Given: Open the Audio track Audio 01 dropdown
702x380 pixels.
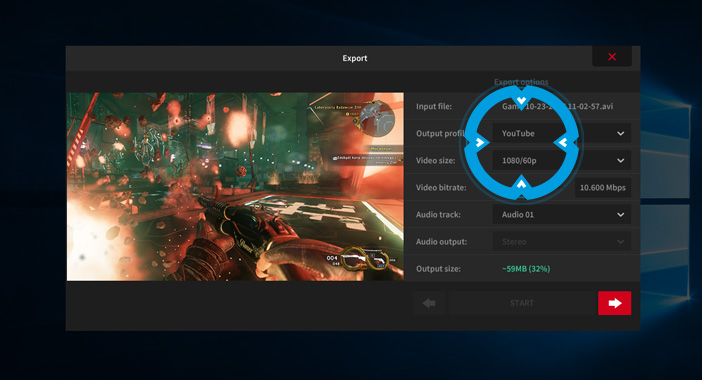Looking at the screenshot, I should click(561, 214).
